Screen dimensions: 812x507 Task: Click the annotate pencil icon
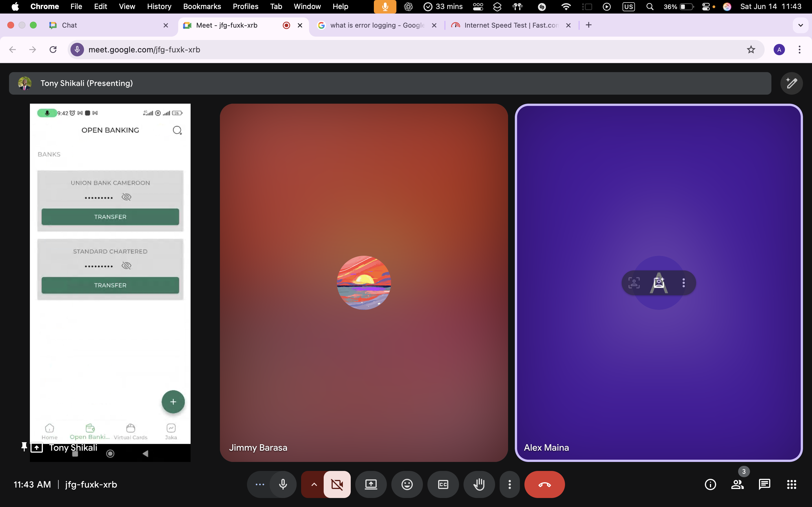[x=791, y=83]
